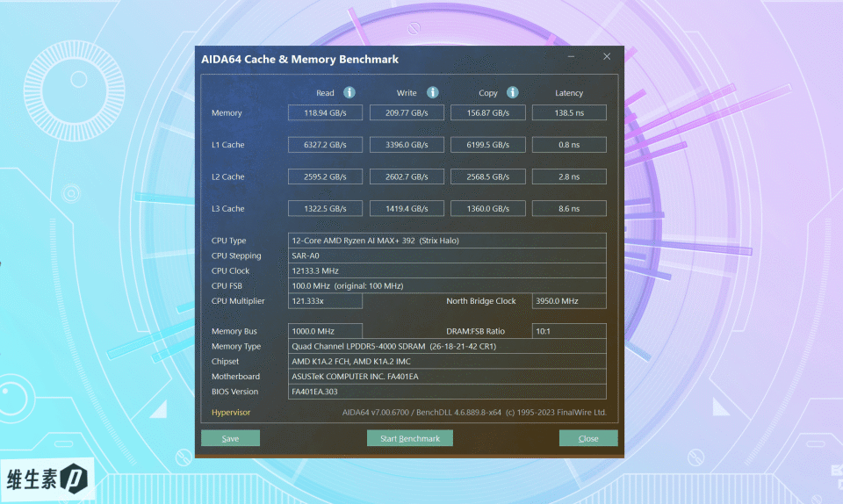Click DRAM:FSB Ratio value 10:1
Image resolution: width=843 pixels, height=504 pixels.
pyautogui.click(x=569, y=331)
